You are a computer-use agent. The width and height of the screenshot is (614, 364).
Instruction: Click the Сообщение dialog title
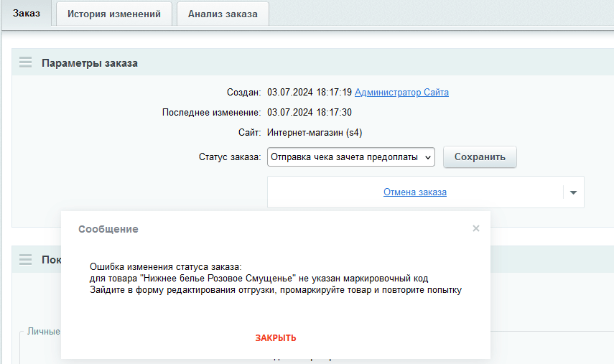pos(108,229)
